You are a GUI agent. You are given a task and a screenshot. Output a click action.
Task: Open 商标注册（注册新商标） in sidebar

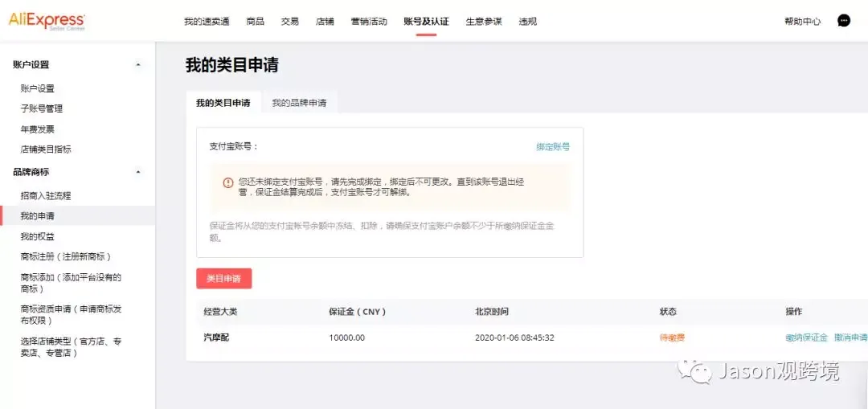click(67, 257)
